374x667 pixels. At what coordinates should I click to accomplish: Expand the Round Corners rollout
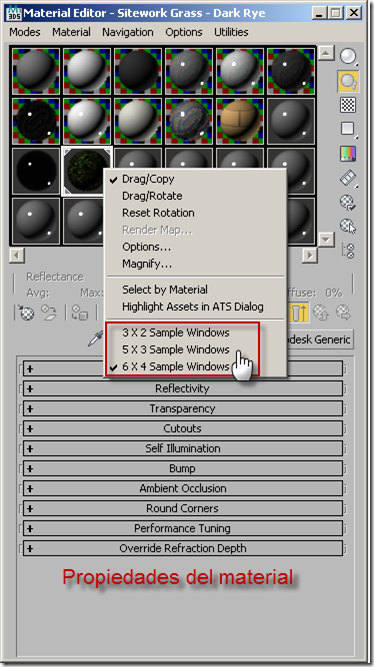(183, 508)
